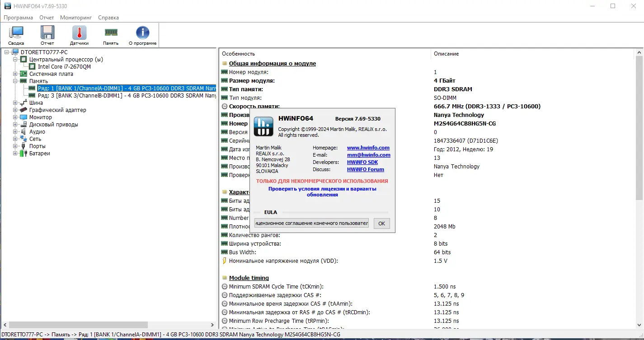This screenshot has height=340, width=644.
Task: Open the HWiNFO SDK link
Action: tap(362, 162)
